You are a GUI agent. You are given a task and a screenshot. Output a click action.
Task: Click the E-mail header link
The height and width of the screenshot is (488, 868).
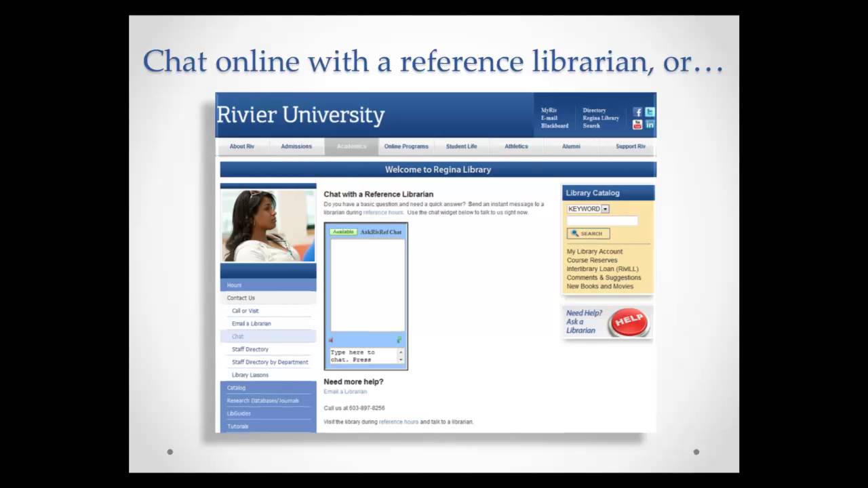549,118
